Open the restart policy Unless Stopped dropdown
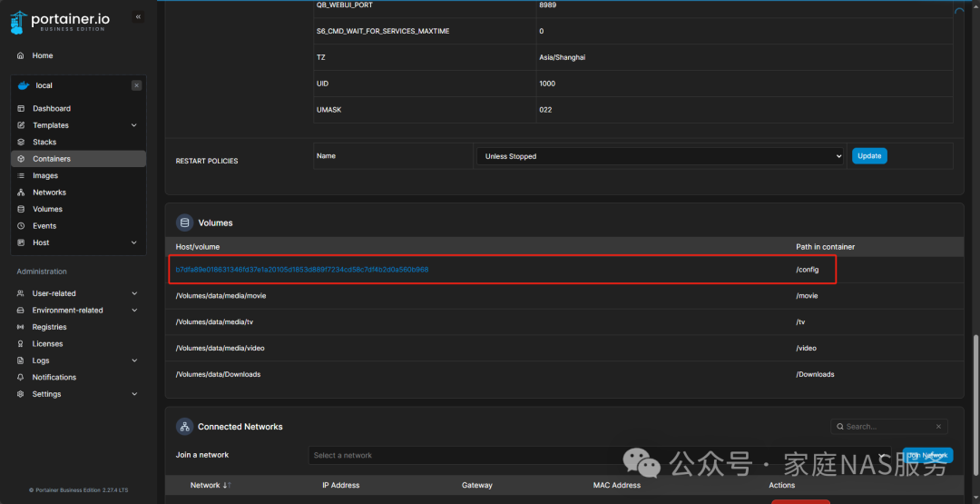The width and height of the screenshot is (980, 504). click(x=660, y=156)
